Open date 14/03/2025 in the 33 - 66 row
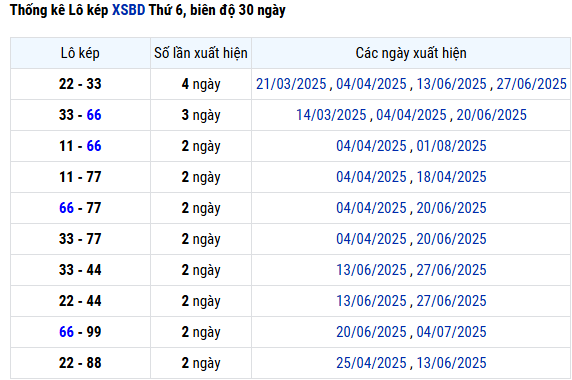 click(x=331, y=115)
